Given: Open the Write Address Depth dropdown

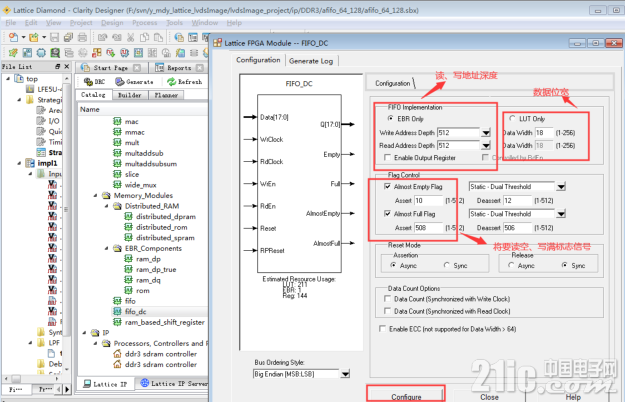Looking at the screenshot, I should click(x=486, y=133).
